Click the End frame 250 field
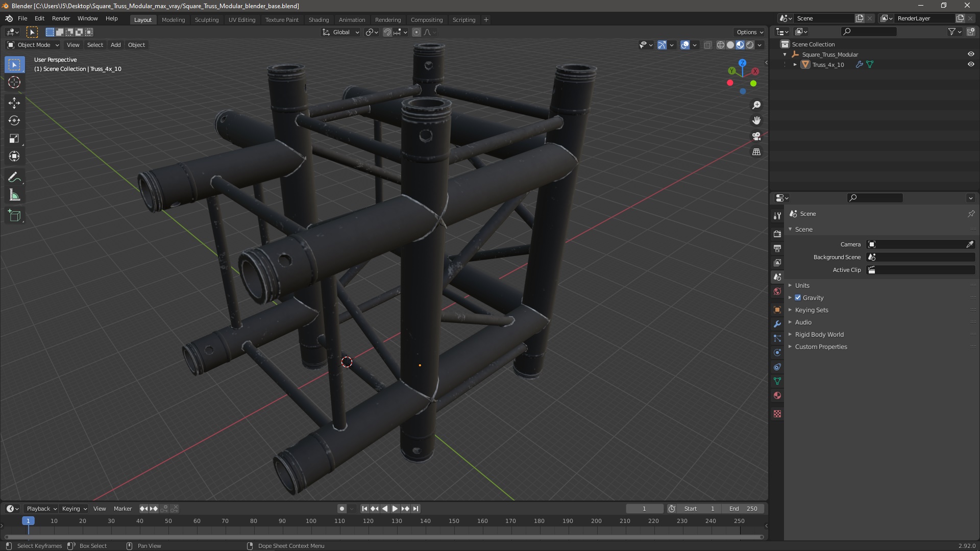 743,509
